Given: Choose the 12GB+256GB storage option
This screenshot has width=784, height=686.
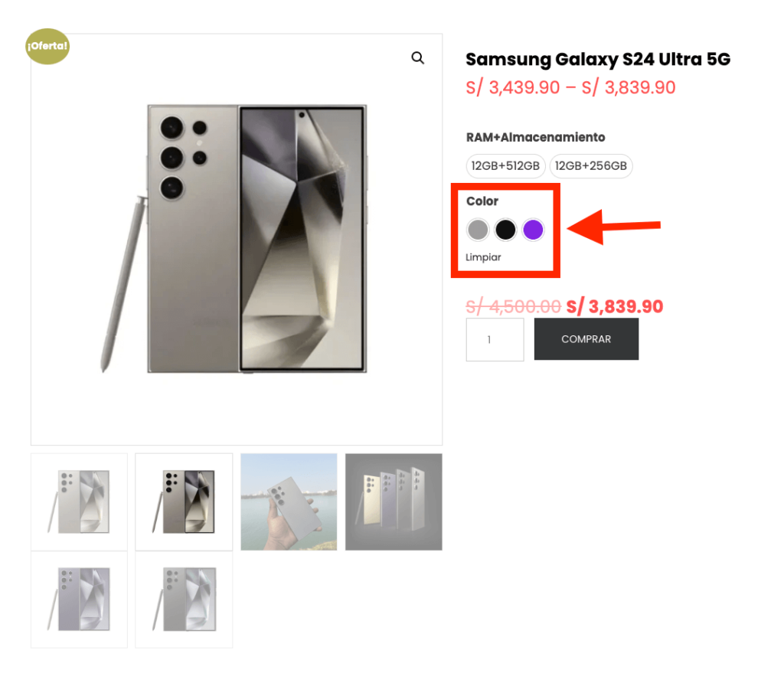Looking at the screenshot, I should pos(591,166).
